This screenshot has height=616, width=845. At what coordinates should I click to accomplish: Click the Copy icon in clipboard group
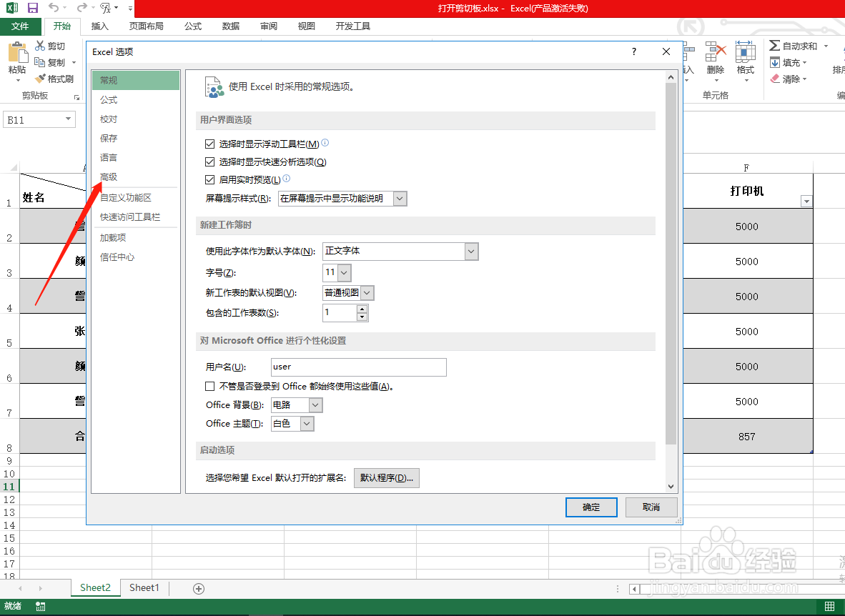40,62
